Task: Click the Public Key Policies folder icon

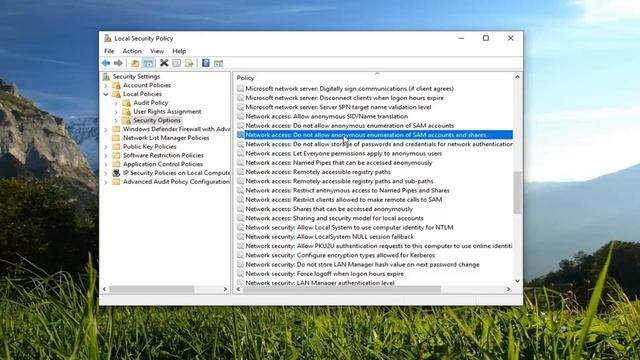Action: coord(116,147)
